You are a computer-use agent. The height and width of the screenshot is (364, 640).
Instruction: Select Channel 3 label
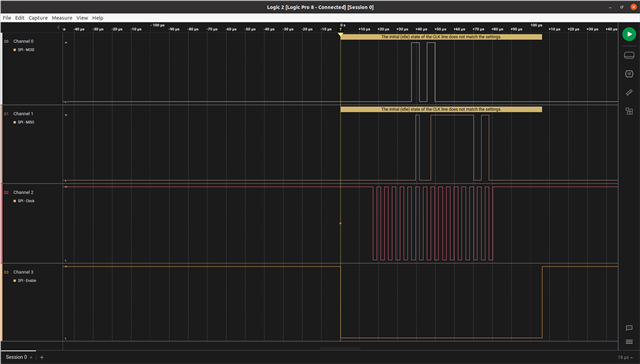[23, 272]
